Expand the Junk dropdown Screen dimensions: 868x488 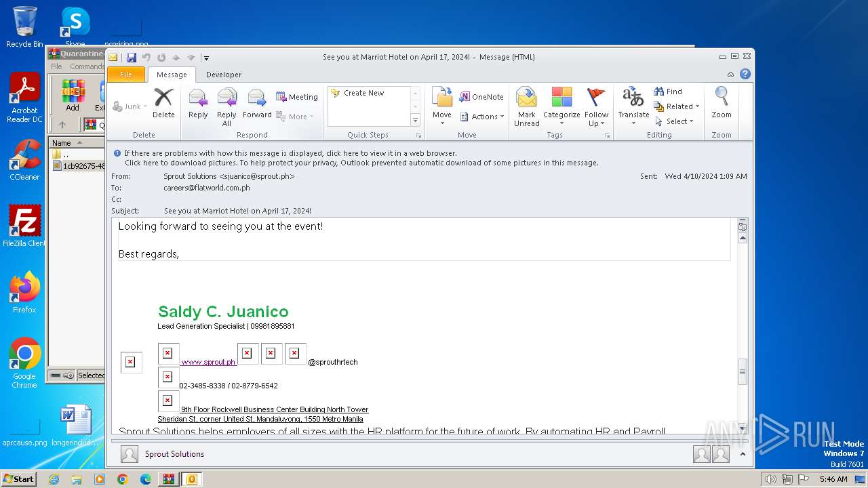[x=130, y=106]
